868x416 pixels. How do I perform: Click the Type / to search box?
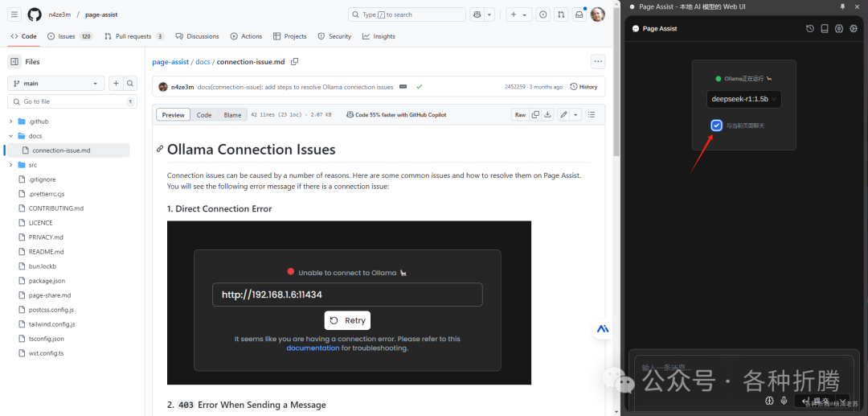(406, 15)
